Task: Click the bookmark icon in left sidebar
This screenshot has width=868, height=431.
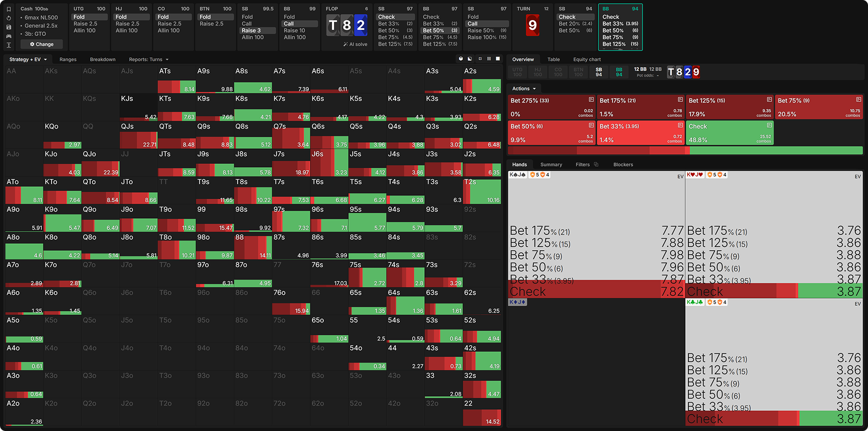Action: (9, 9)
